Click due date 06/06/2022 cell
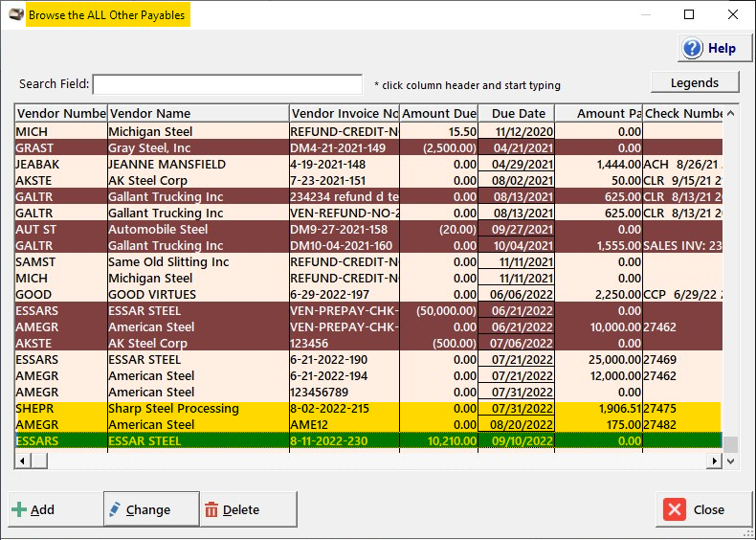The image size is (756, 540). (x=517, y=294)
